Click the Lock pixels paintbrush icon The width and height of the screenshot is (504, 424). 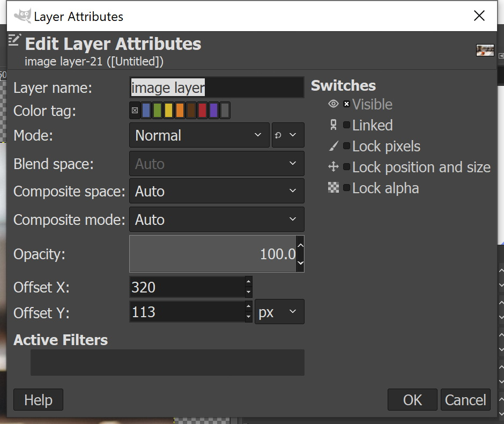pyautogui.click(x=333, y=146)
